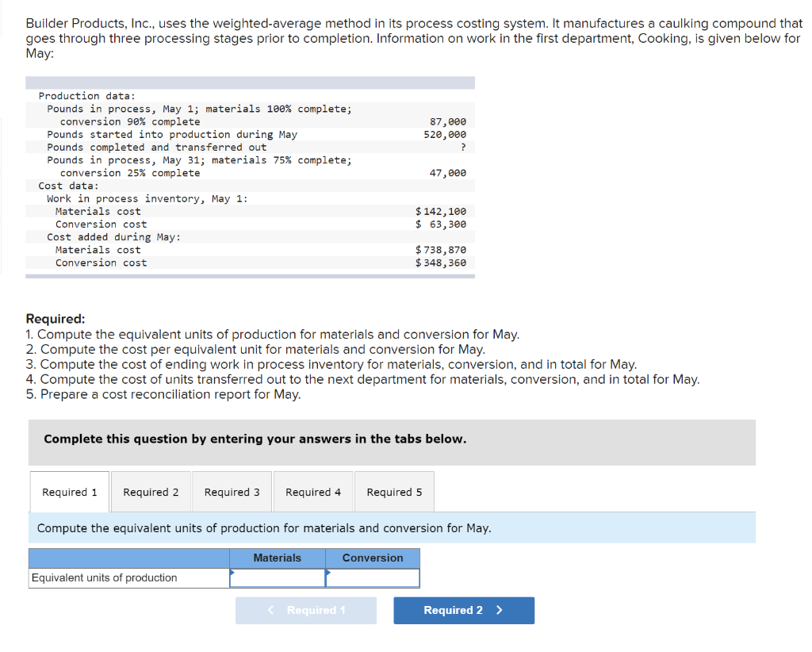Viewport: 812px width, 652px height.
Task: Click the disabled Required 1 back button
Action: [306, 611]
